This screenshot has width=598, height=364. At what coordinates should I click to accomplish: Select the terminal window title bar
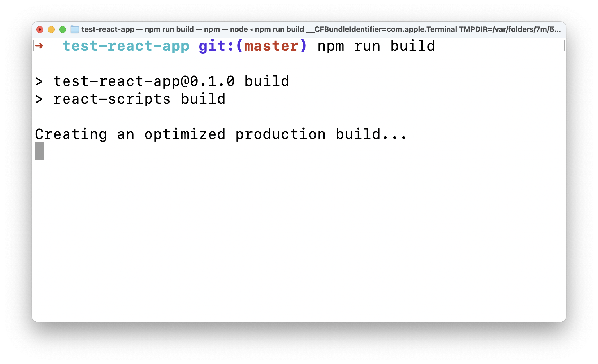[x=299, y=29]
